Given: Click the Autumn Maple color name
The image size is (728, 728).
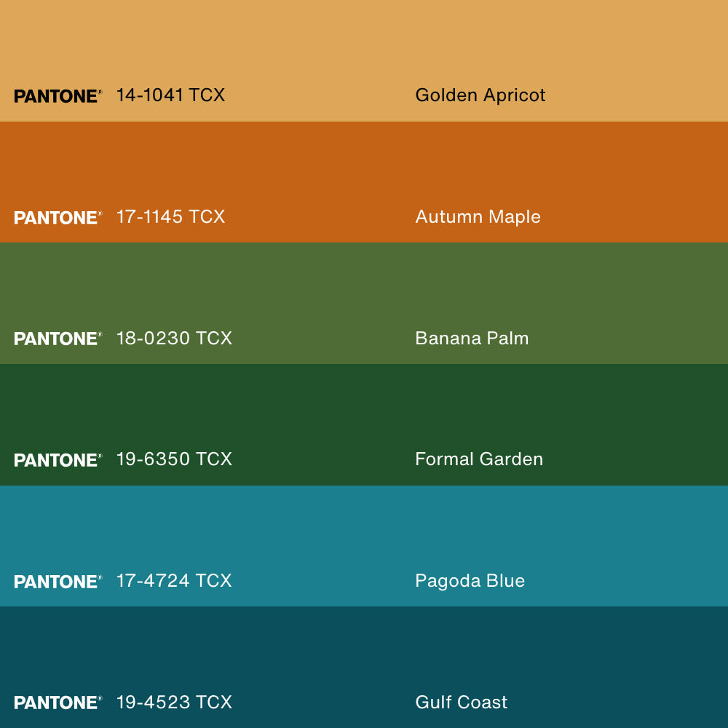Looking at the screenshot, I should [x=478, y=217].
